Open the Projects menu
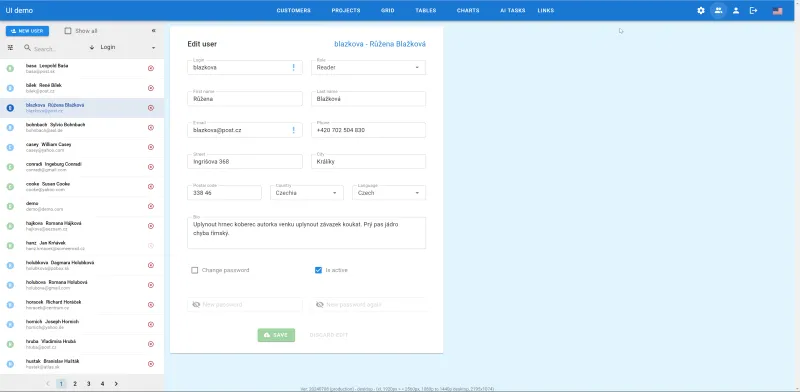 coord(346,11)
